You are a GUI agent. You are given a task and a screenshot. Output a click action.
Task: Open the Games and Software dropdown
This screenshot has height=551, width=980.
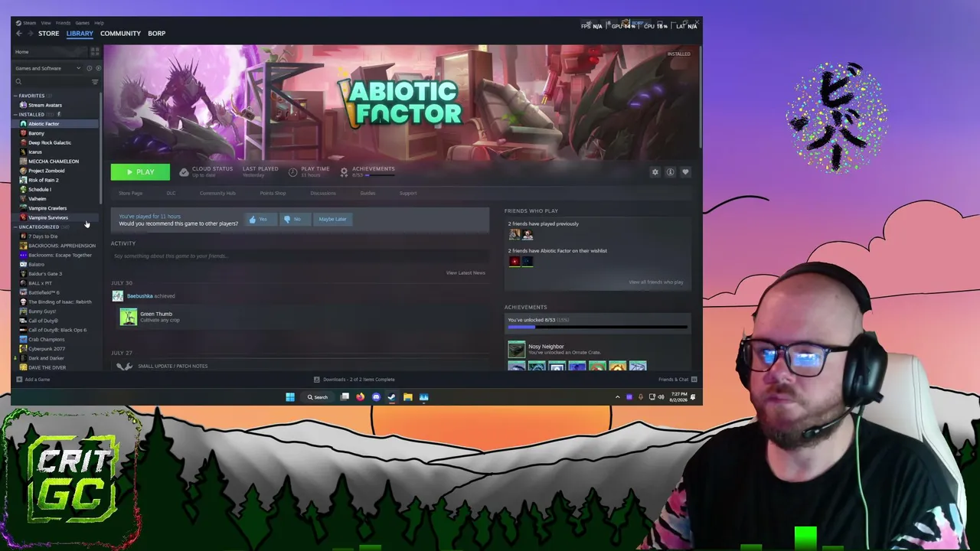(47, 68)
